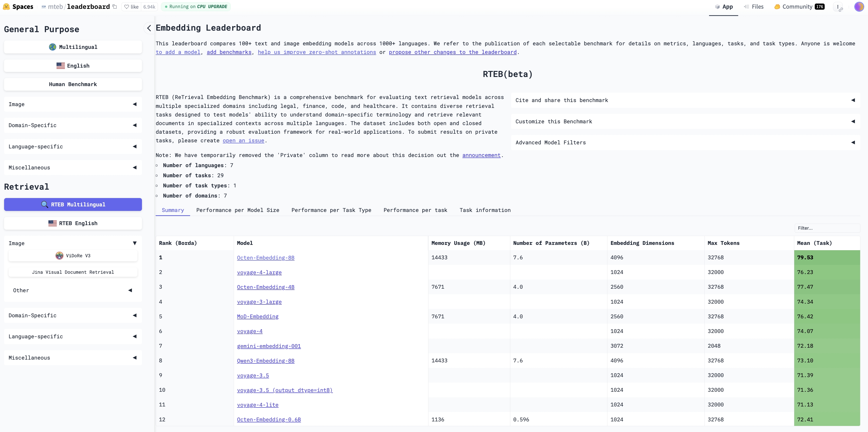Open the Community tab
Image resolution: width=868 pixels, height=432 pixels.
tap(799, 7)
